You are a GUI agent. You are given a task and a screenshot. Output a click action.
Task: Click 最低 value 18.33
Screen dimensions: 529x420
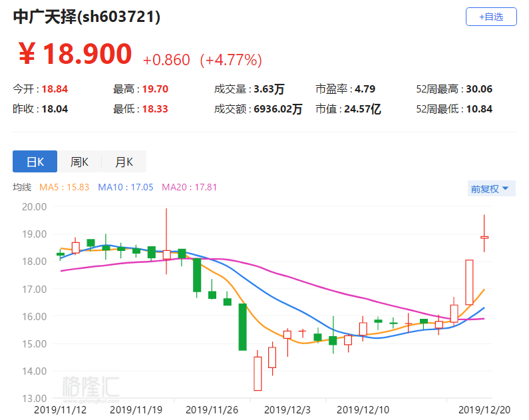(155, 109)
